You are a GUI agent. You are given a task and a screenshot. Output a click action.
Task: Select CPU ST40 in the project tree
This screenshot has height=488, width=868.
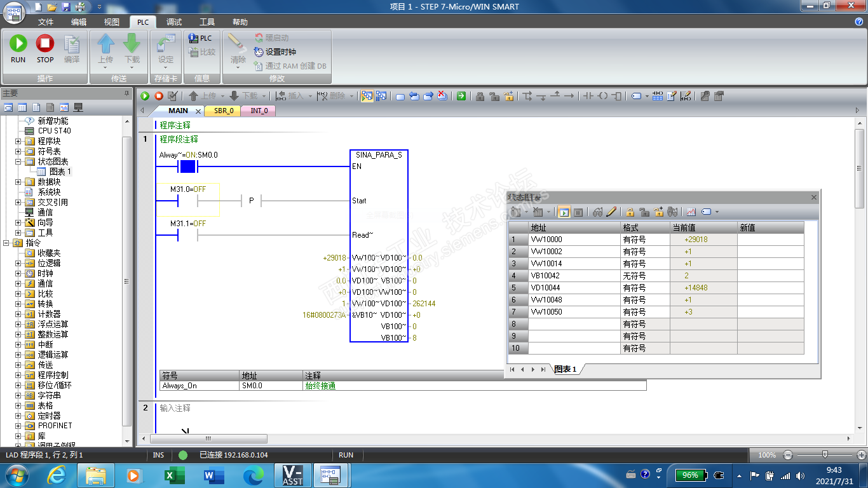point(54,131)
